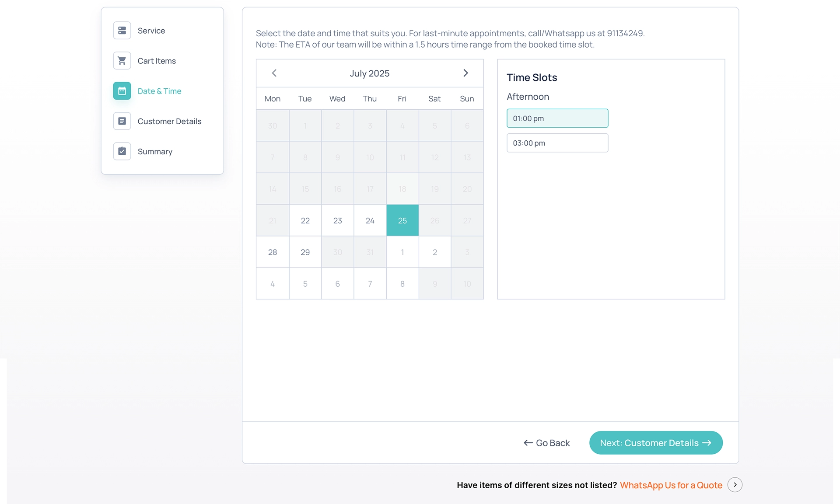Choose Monday the 28th in calendar
Screen dimensions: 840x504
[x=273, y=252]
